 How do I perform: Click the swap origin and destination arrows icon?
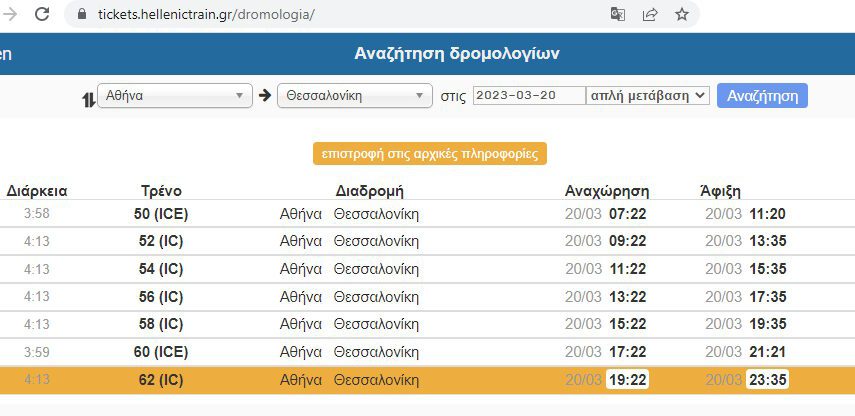[x=87, y=97]
